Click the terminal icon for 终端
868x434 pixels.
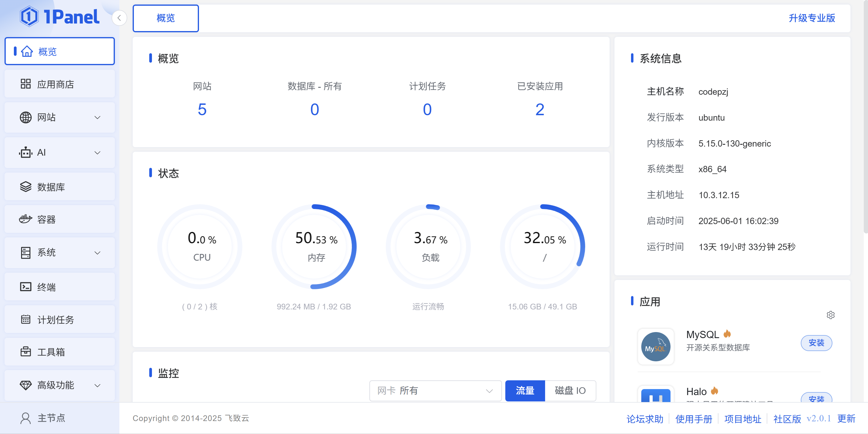pyautogui.click(x=26, y=287)
